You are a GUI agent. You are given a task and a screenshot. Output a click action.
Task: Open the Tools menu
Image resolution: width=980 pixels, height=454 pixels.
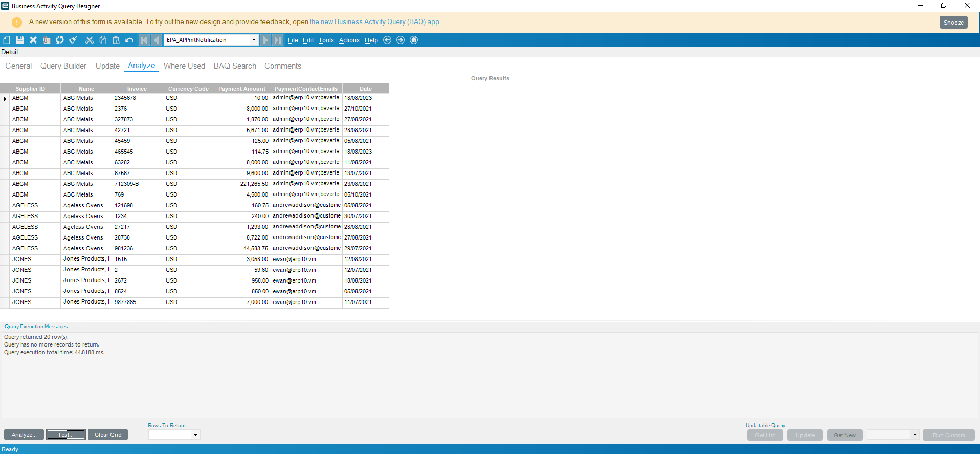(x=326, y=40)
